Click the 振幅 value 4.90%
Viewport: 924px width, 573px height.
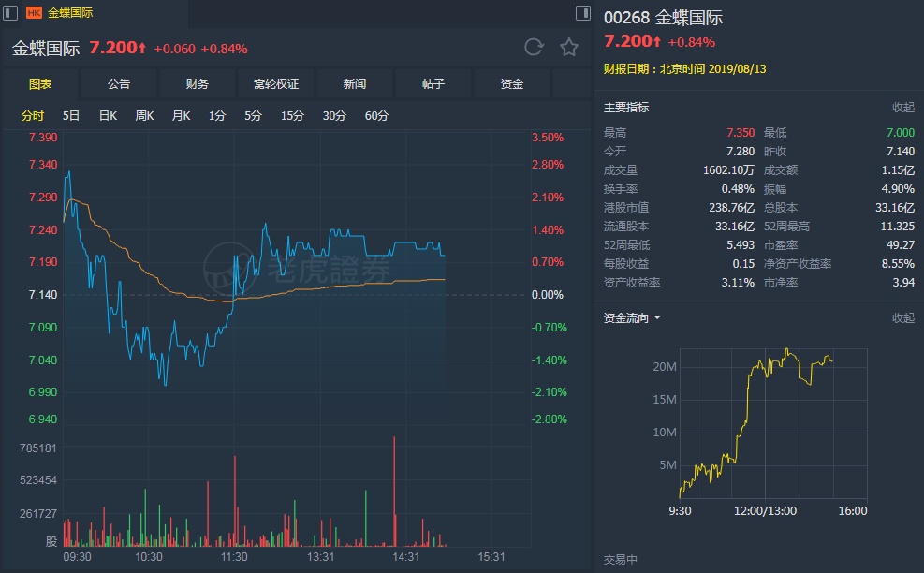tap(898, 189)
